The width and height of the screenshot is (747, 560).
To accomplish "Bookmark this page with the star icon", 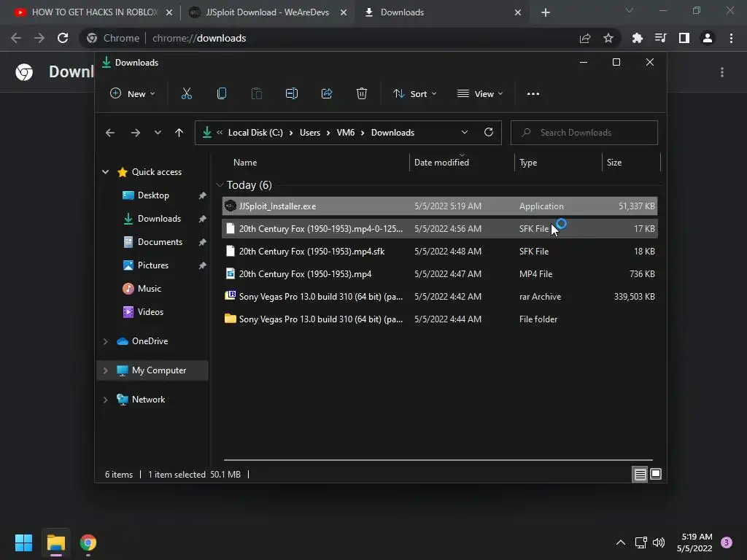I will [608, 38].
